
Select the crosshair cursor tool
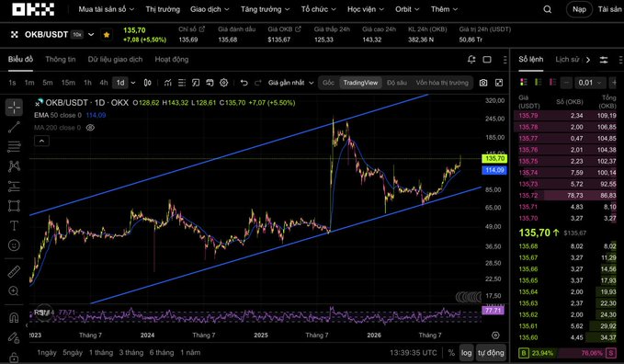(14, 108)
